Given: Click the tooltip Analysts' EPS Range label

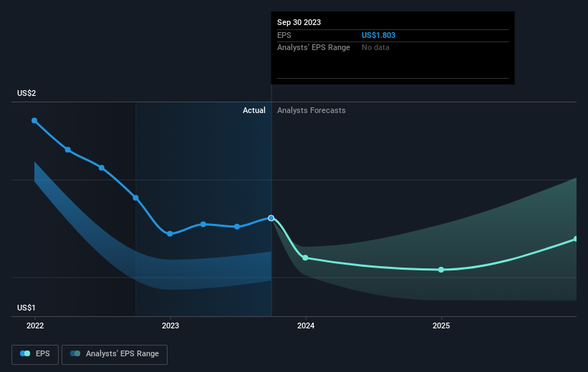Looking at the screenshot, I should [314, 48].
